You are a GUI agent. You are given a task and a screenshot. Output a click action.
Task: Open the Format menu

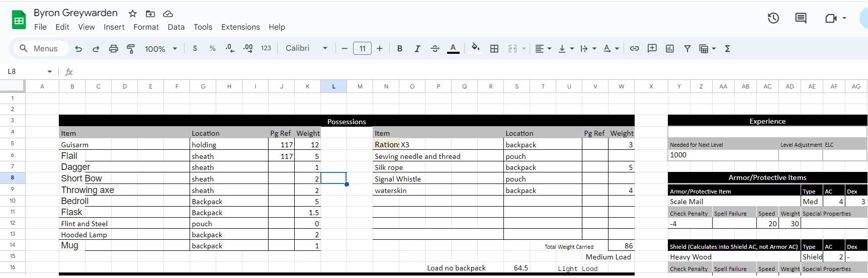[146, 27]
